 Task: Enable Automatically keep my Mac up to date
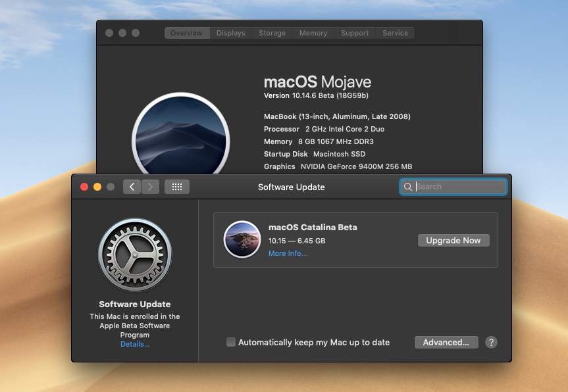tap(231, 342)
